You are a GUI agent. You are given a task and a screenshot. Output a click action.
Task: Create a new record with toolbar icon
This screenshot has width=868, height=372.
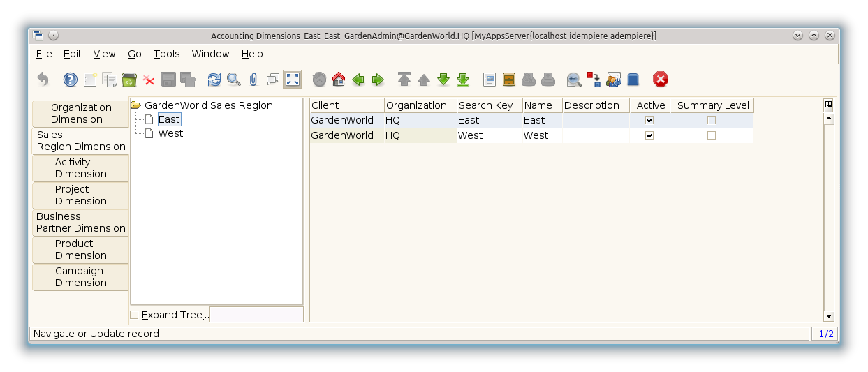(x=90, y=80)
